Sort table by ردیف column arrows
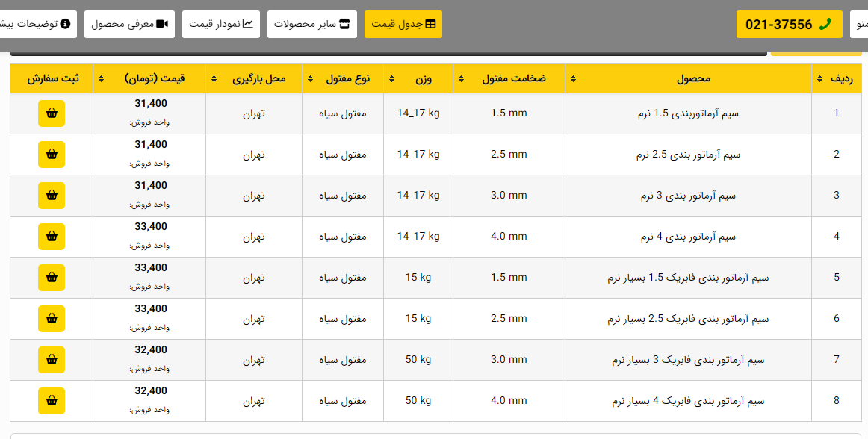Image resolution: width=868 pixels, height=439 pixels. pyautogui.click(x=820, y=78)
